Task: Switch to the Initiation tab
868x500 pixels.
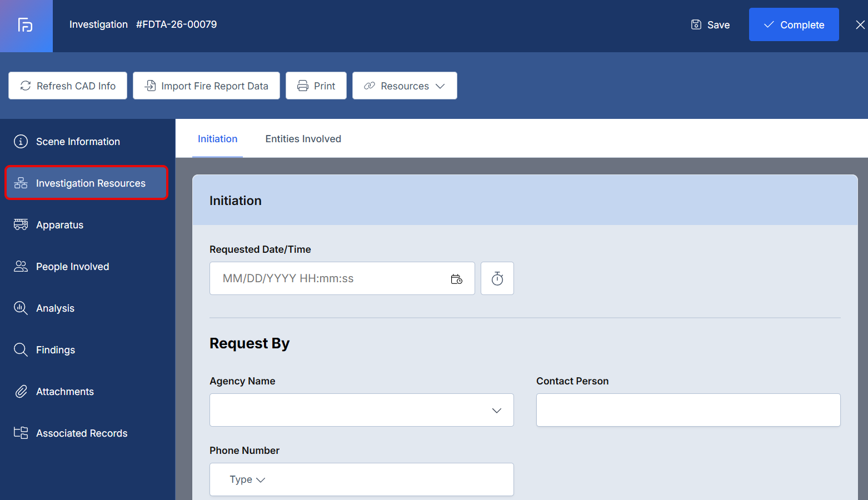Action: coord(217,139)
